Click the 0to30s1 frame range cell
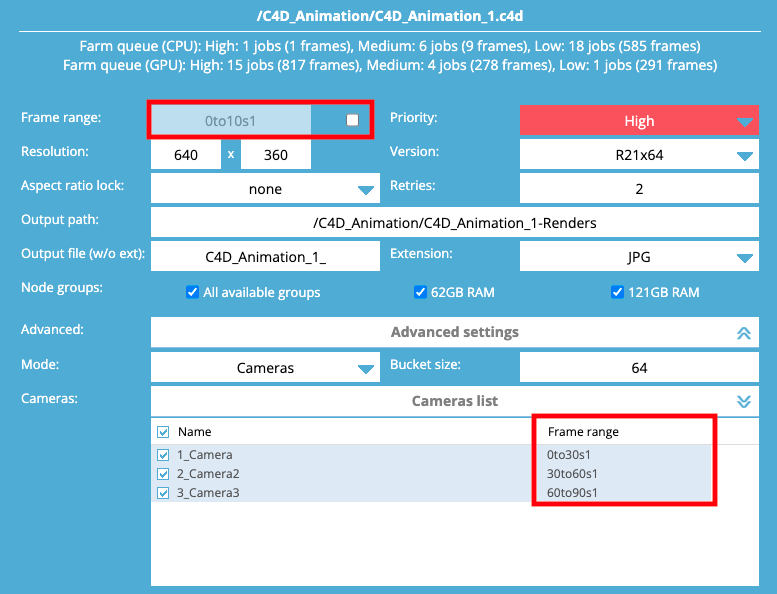The image size is (777, 594). pyautogui.click(x=569, y=454)
